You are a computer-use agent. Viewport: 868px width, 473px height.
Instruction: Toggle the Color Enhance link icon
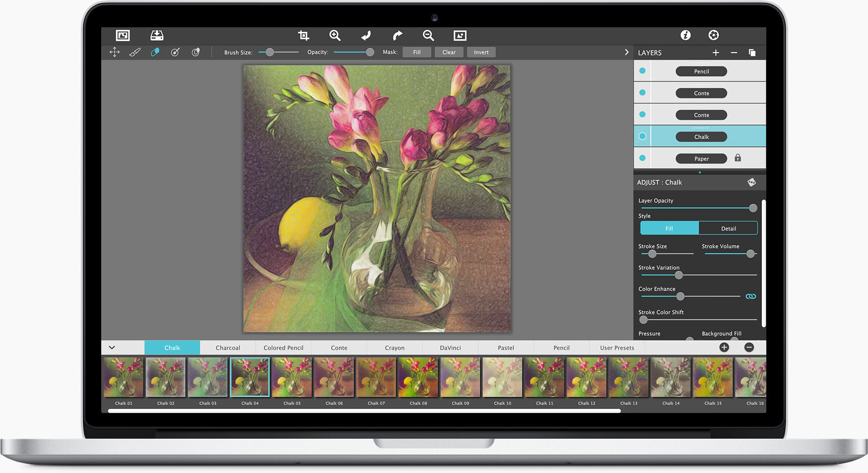pos(751,296)
